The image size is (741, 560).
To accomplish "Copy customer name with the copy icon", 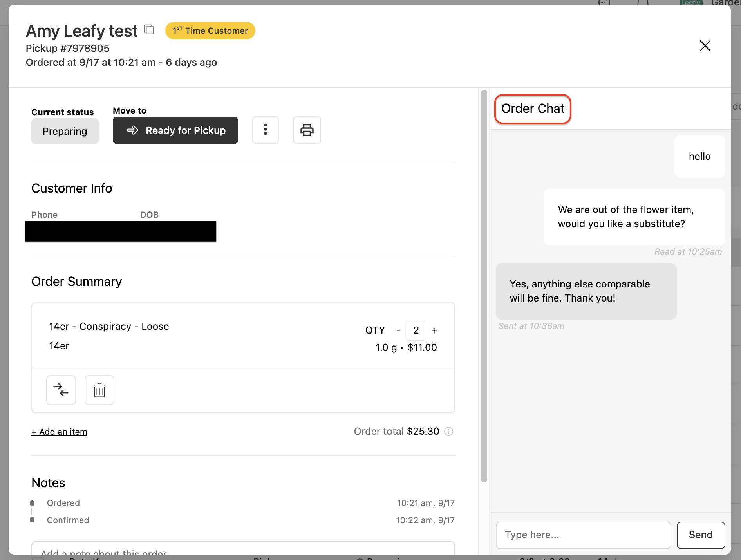I will pos(149,30).
